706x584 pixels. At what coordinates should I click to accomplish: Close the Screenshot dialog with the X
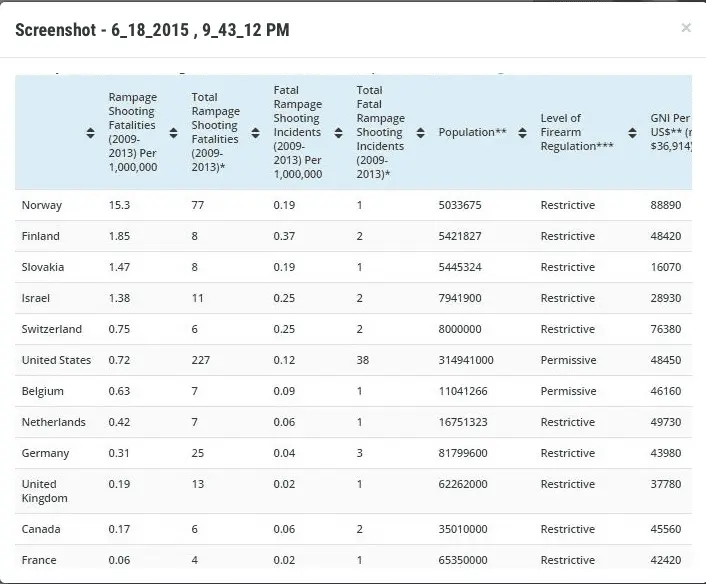pos(686,28)
